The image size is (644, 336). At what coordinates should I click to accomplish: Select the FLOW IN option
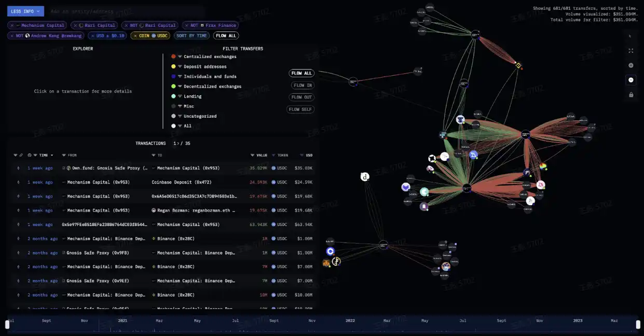(x=302, y=85)
